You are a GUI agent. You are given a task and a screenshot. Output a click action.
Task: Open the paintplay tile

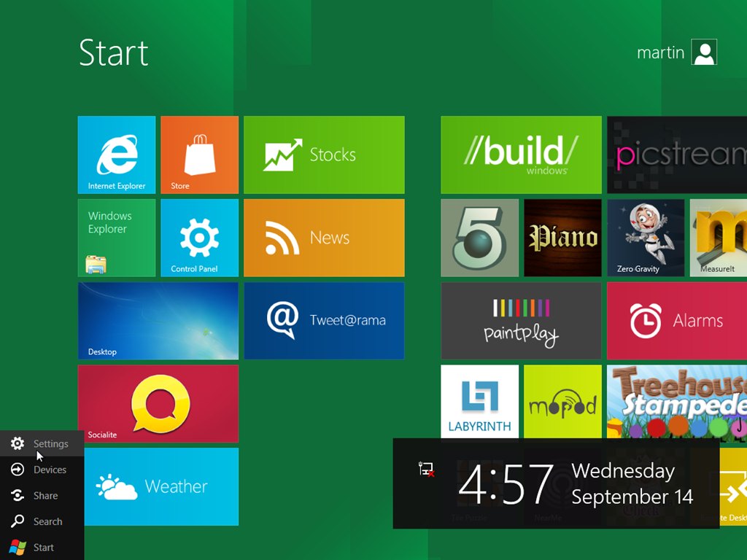(521, 321)
